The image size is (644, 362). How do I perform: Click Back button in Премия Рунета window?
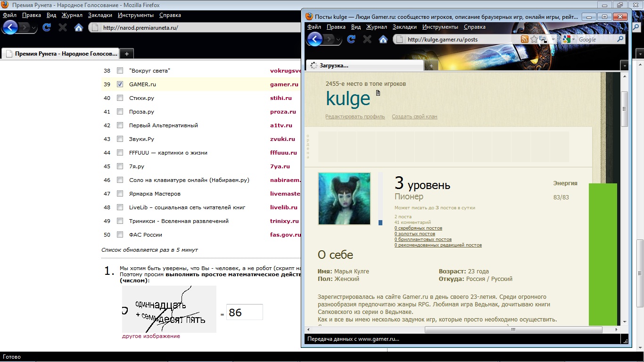9,27
